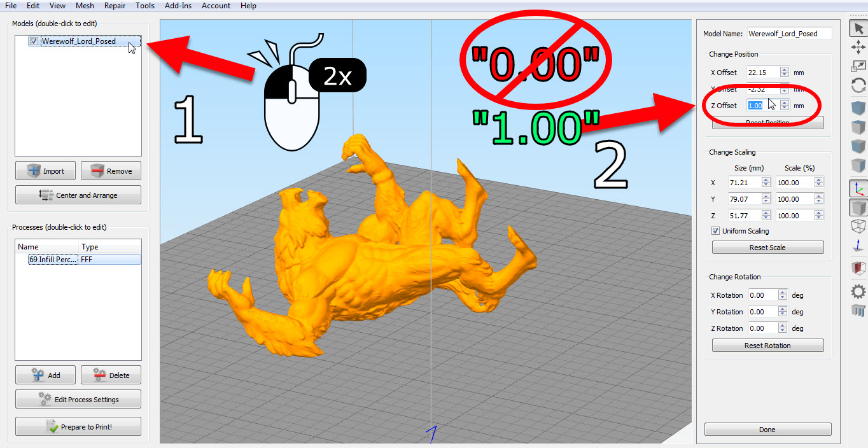Open the Edit menu
The height and width of the screenshot is (448, 868).
(33, 6)
